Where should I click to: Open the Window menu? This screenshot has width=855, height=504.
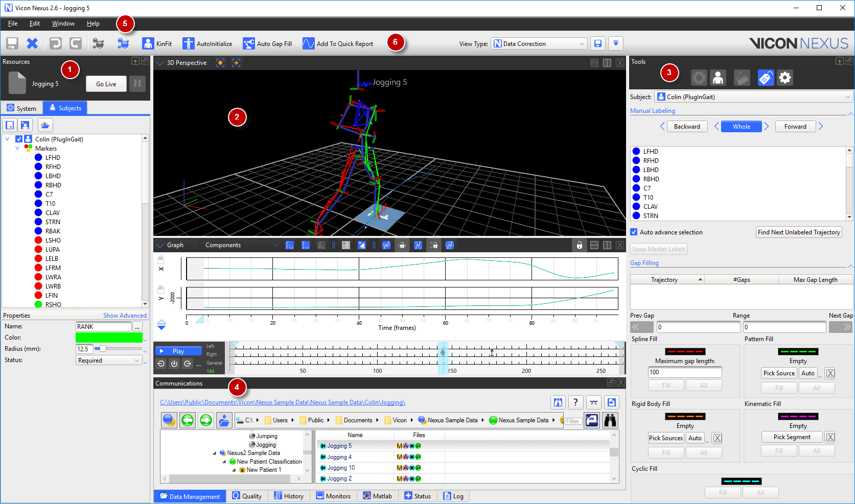(x=63, y=23)
